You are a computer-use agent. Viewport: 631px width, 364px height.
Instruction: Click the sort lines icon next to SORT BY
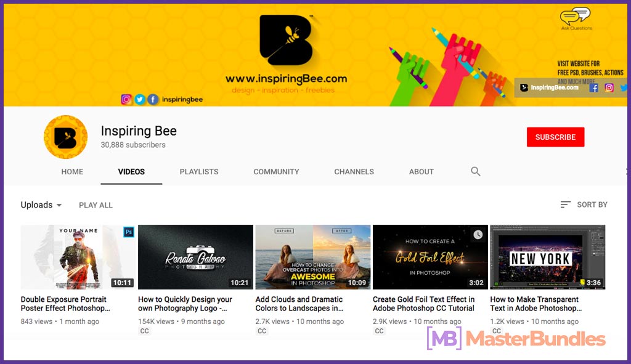pyautogui.click(x=566, y=204)
